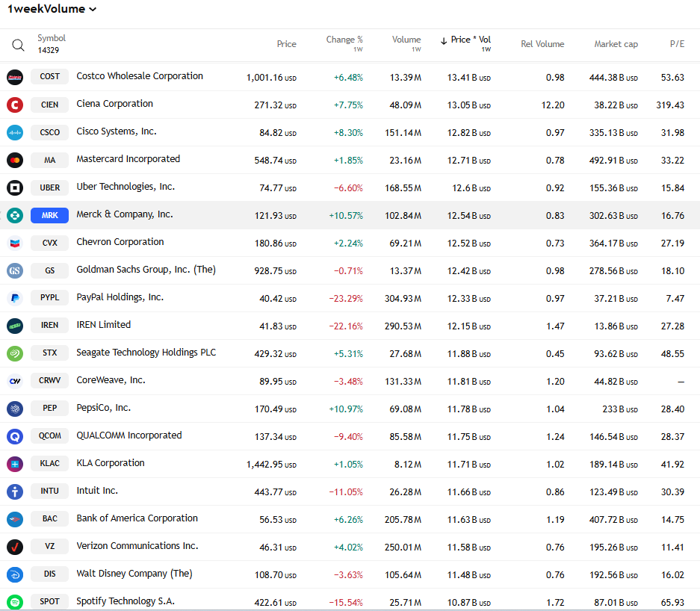Click the IREN Limited logo icon

[x=15, y=326]
